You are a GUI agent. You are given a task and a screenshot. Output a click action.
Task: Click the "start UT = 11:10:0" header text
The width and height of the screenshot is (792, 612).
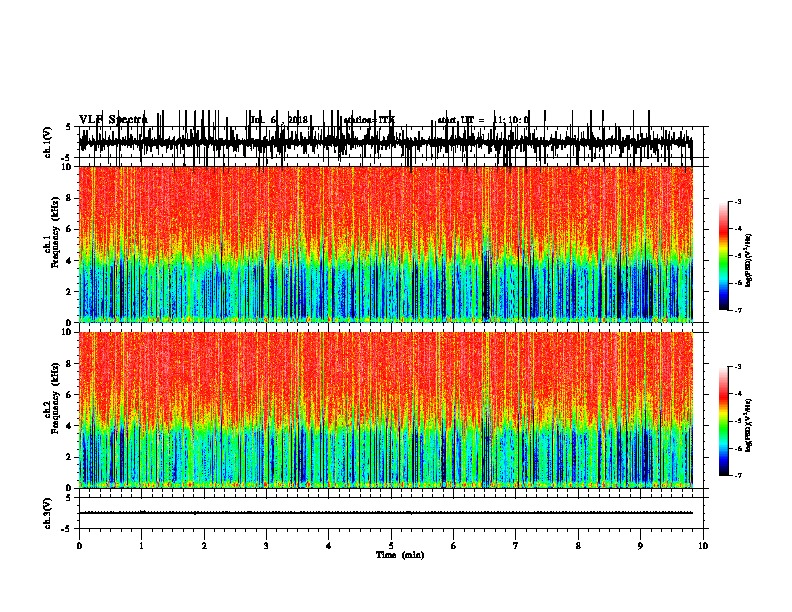coord(483,120)
